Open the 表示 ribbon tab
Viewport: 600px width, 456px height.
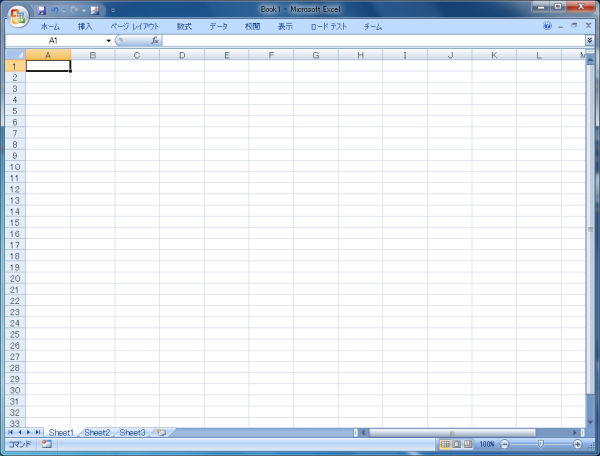click(x=285, y=26)
